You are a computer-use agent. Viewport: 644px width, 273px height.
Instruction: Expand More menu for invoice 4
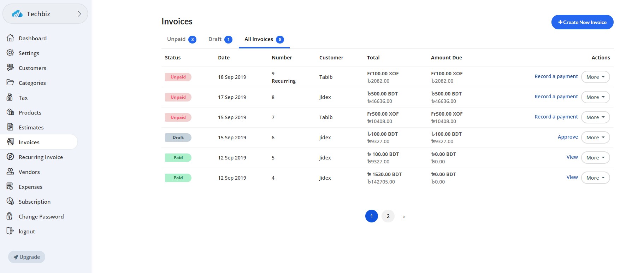(595, 178)
